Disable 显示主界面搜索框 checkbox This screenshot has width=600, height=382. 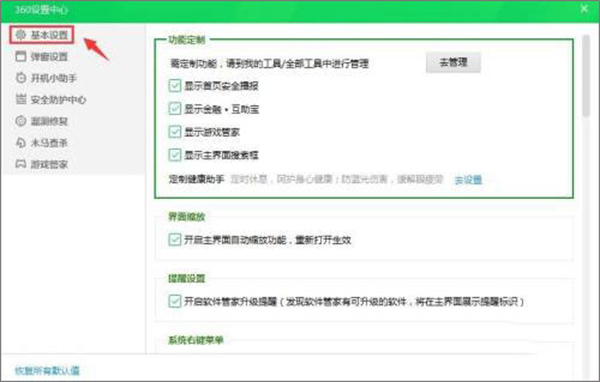175,155
